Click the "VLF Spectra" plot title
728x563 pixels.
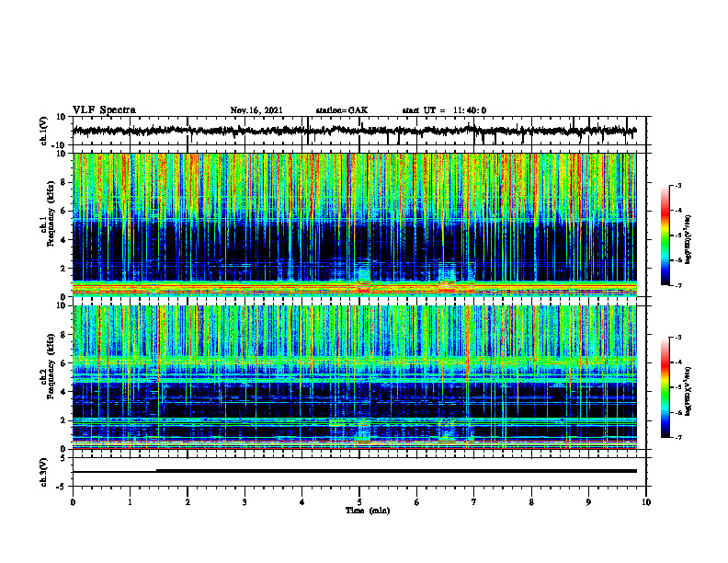(x=104, y=110)
